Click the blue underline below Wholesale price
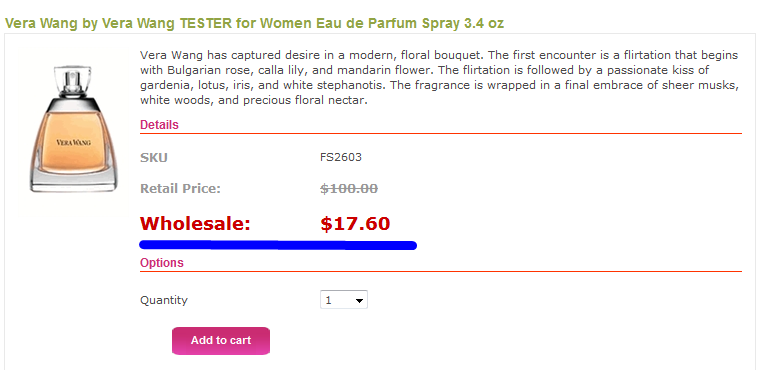The width and height of the screenshot is (757, 370). click(278, 245)
